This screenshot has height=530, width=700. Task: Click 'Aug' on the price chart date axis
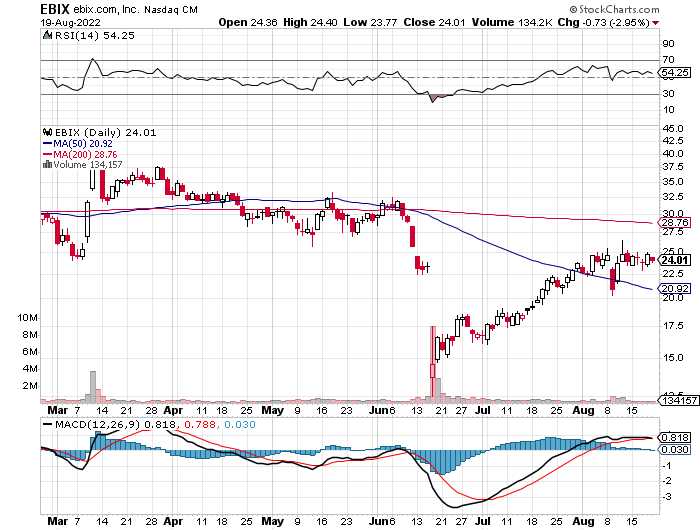(x=583, y=410)
